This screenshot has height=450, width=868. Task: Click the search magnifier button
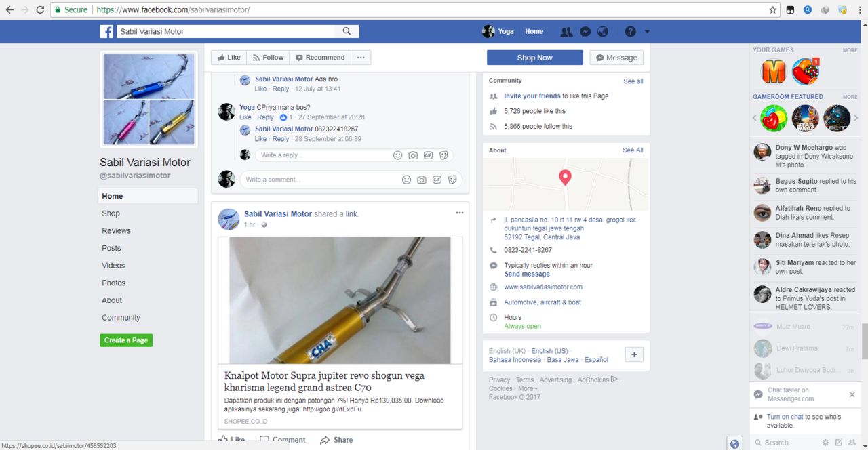pyautogui.click(x=347, y=31)
